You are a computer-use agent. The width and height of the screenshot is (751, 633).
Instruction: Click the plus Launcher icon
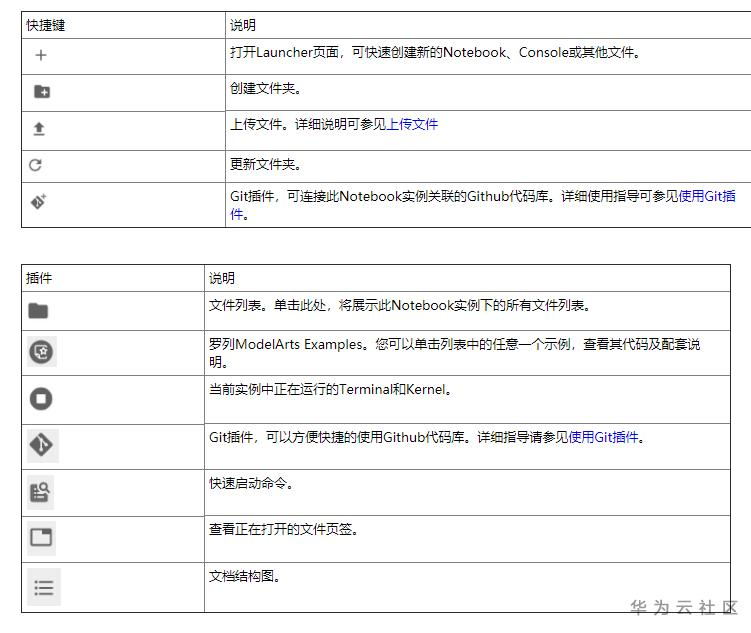point(41,55)
